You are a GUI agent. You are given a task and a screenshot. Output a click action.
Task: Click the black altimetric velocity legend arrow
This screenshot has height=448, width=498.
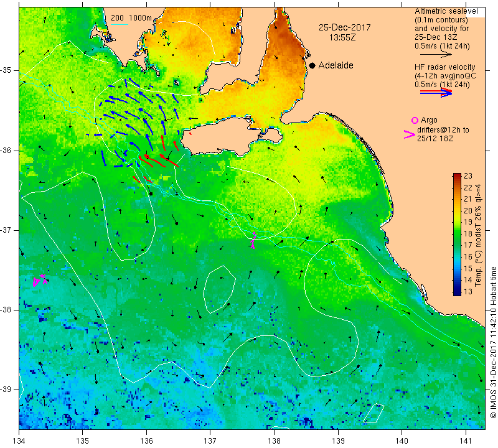click(436, 54)
